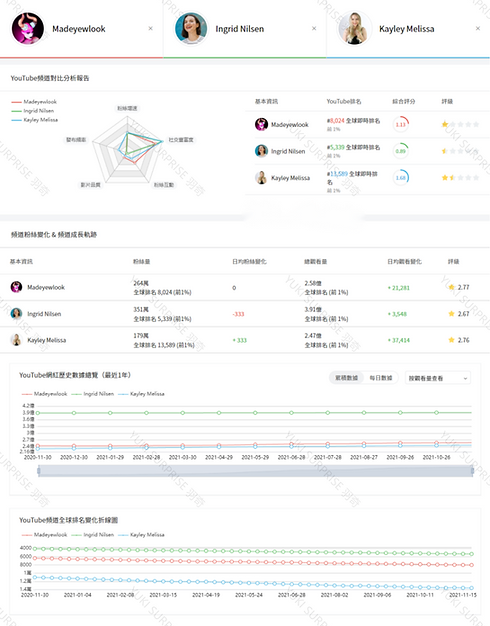Screen dimensions: 490x626
Task: Switch history chart to daily data (每日數據)
Action: (x=381, y=378)
